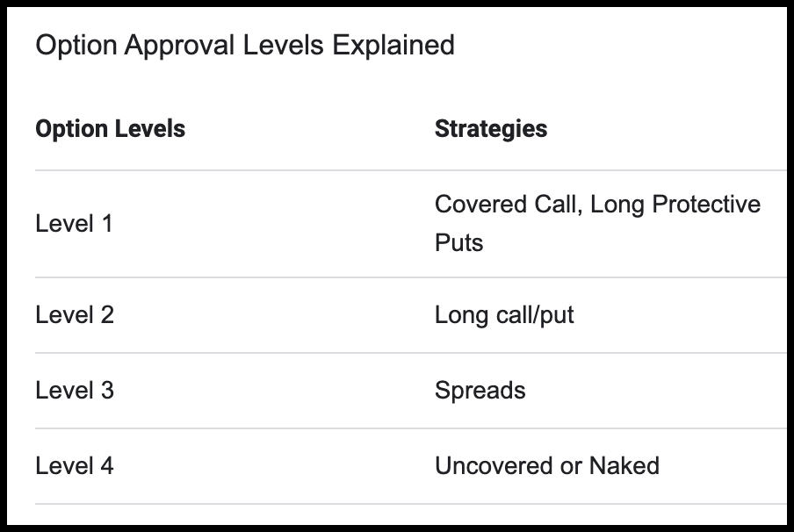Click the words Covered Call
The image size is (794, 532).
(x=509, y=205)
